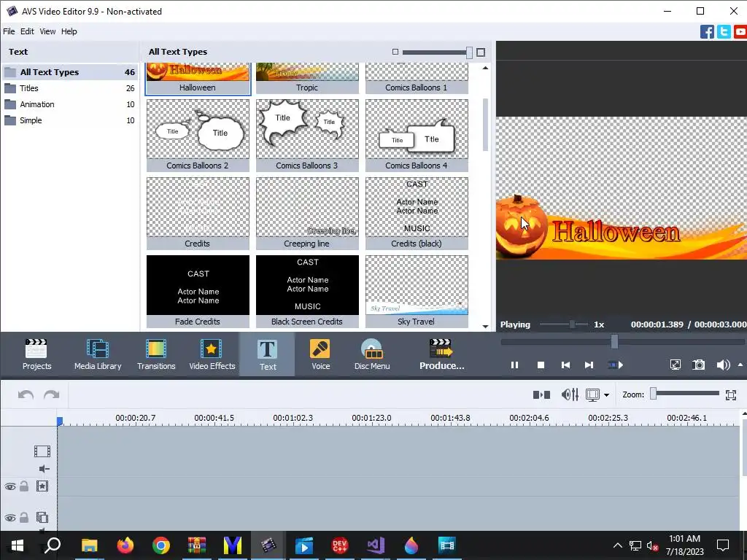Open the Edit menu
The height and width of the screenshot is (560, 747).
[x=27, y=31]
